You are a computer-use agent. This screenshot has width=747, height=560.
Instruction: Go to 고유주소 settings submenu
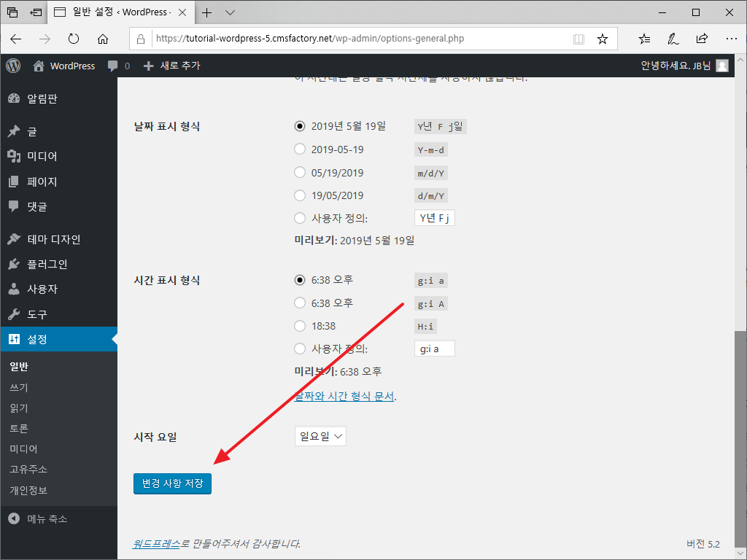point(28,469)
